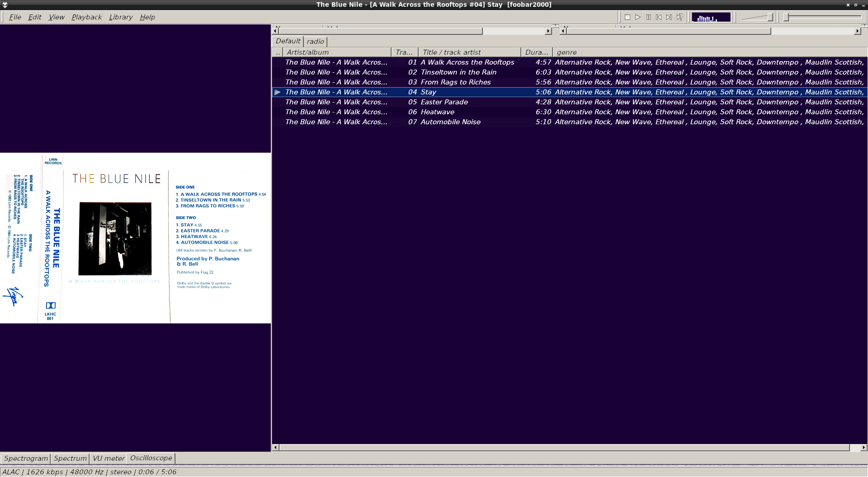Click the status bar playback info text

click(89, 472)
